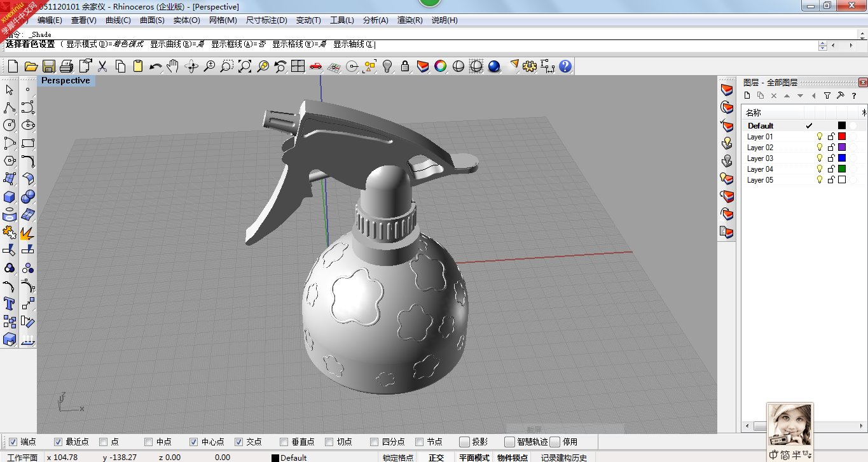
Task: Enable the 点 osnap checkbox
Action: (104, 442)
